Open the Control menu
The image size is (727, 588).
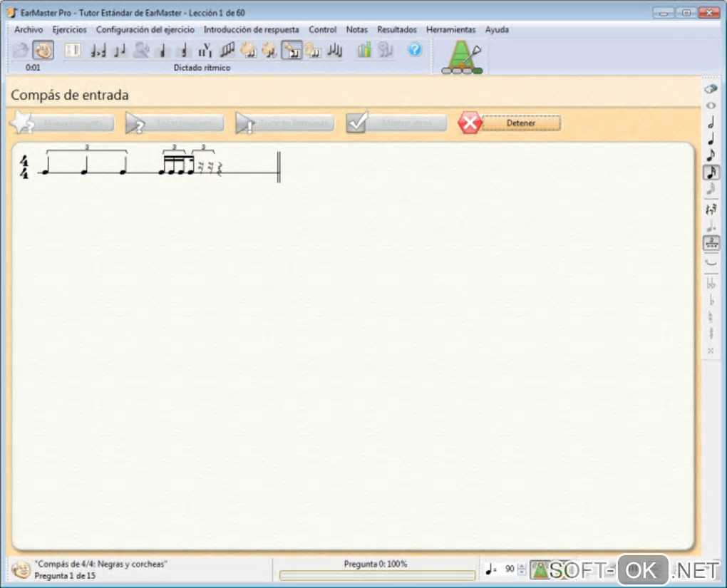pos(322,30)
